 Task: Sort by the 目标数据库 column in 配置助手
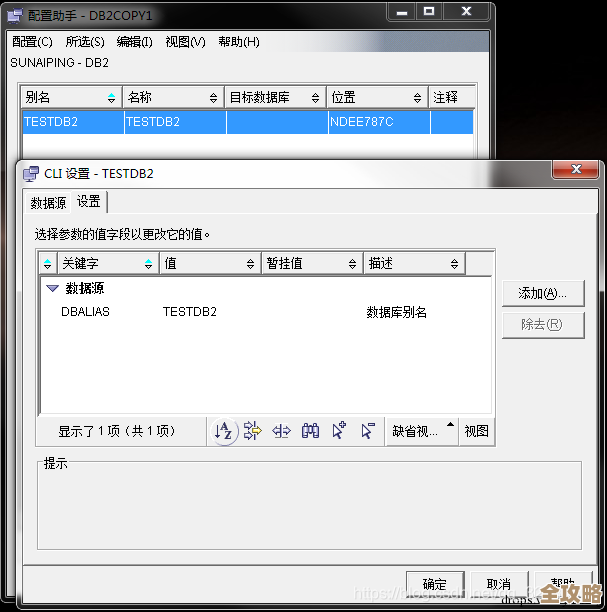(275, 97)
